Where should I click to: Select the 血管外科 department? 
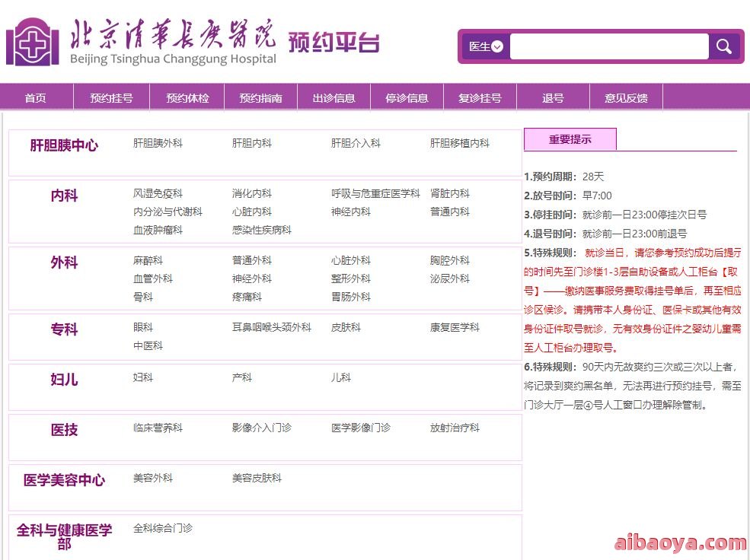(152, 278)
